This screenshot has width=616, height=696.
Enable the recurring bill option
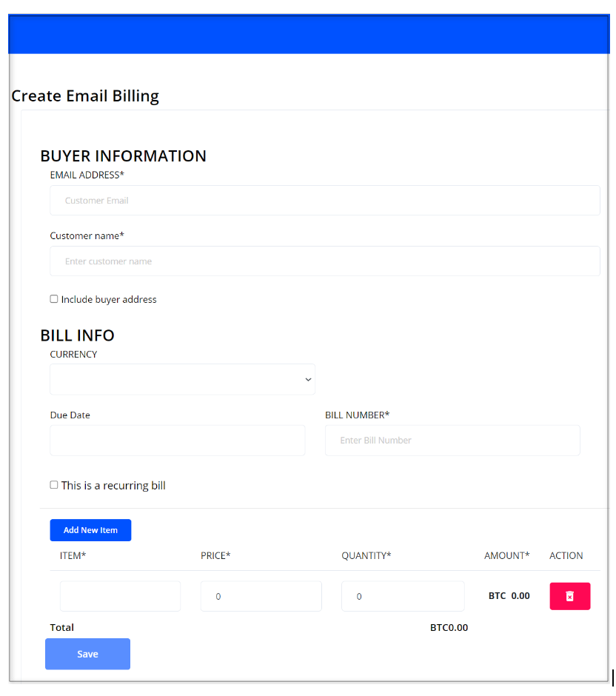click(x=54, y=484)
